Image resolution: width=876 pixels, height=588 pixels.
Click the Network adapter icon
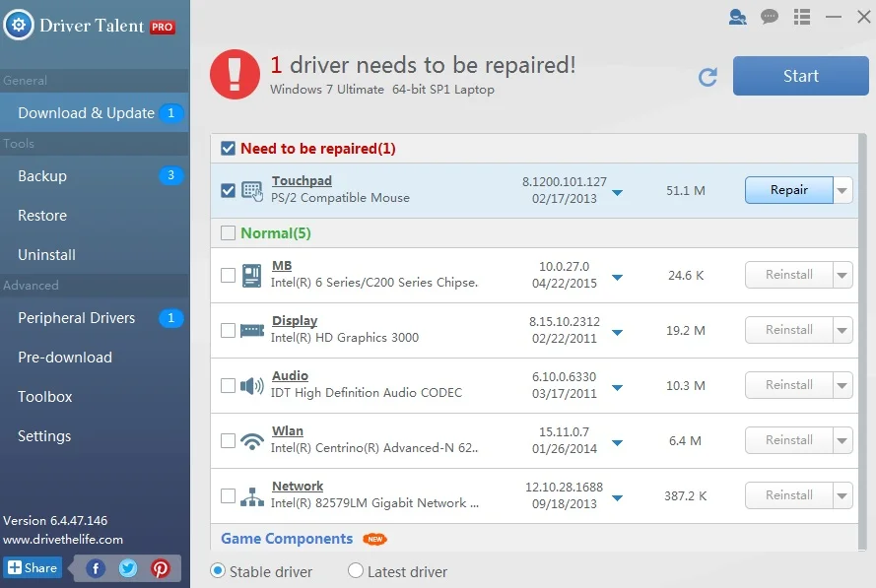pyautogui.click(x=252, y=496)
